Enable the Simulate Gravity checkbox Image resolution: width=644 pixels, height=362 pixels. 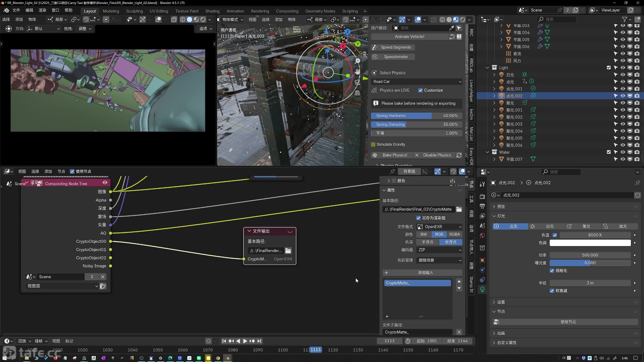click(x=373, y=144)
